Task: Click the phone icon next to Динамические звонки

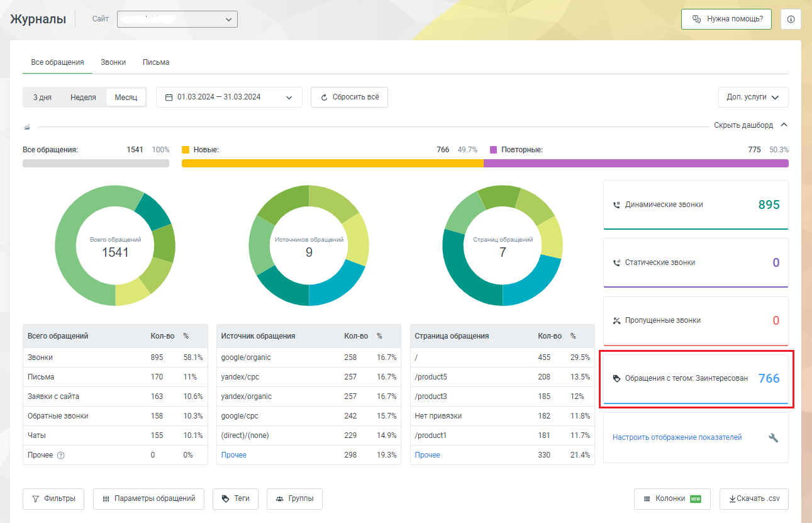Action: pyautogui.click(x=616, y=205)
